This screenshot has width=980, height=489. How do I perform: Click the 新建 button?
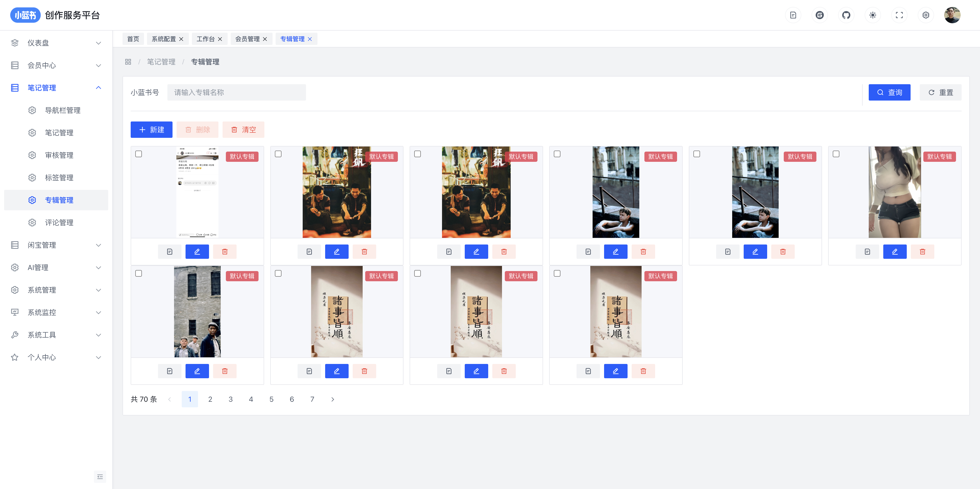151,130
